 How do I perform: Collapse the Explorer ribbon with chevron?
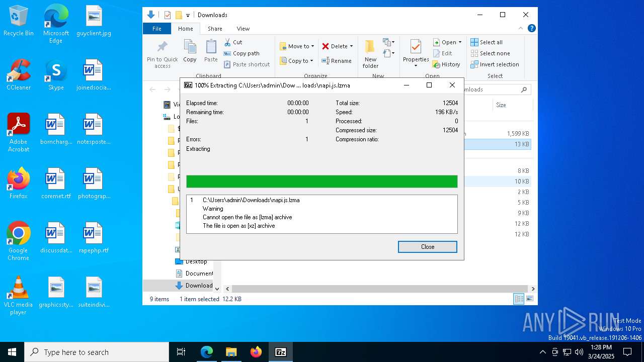(x=521, y=29)
